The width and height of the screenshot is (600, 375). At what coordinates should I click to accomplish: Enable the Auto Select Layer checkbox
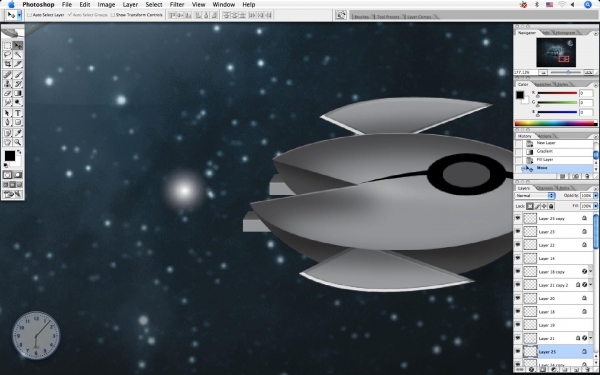(x=29, y=15)
